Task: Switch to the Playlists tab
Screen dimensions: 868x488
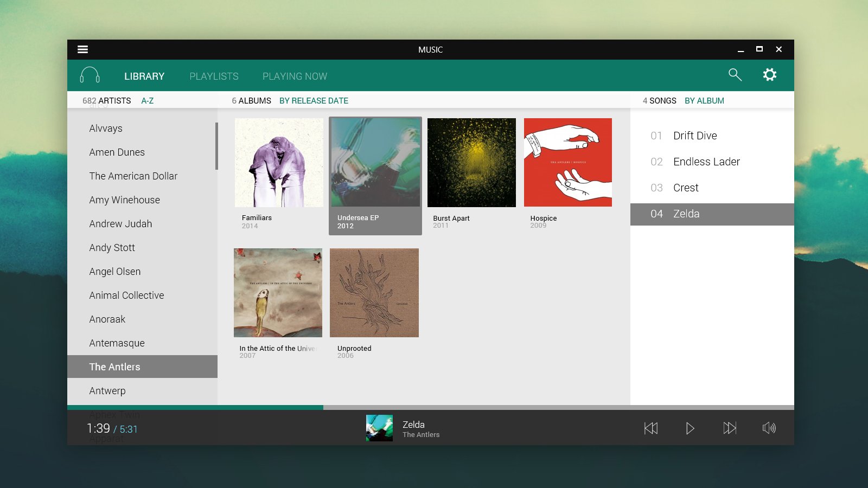Action: pyautogui.click(x=214, y=76)
